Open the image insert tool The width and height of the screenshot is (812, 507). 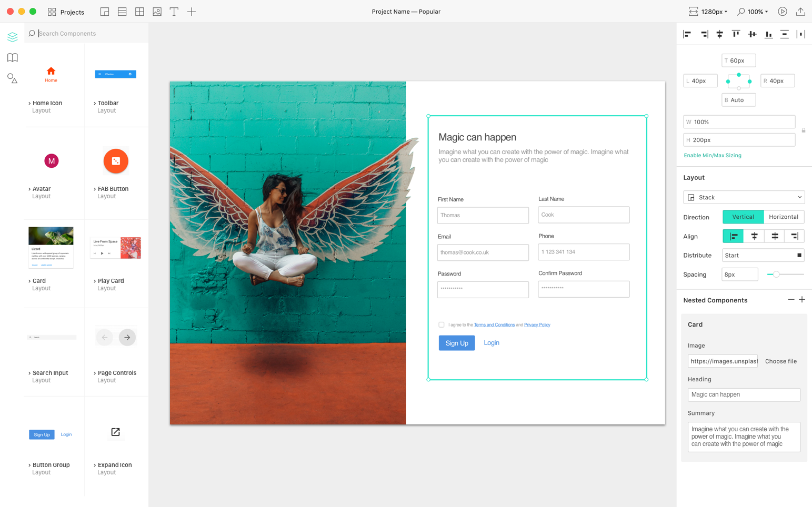tap(157, 11)
